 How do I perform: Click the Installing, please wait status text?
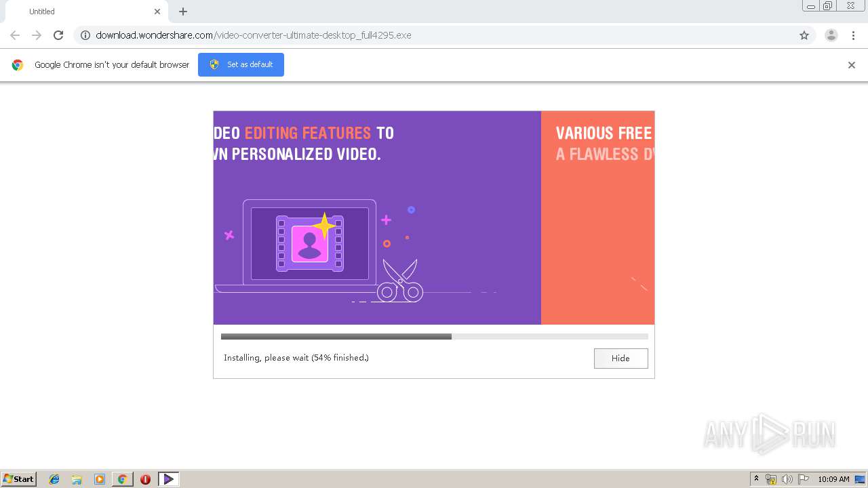(296, 358)
